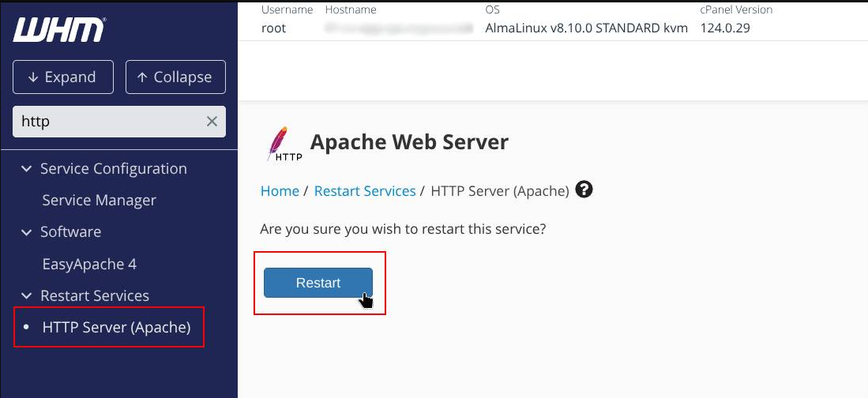Open EasyApache 4 in sidebar
Screen dimensions: 868x398
89,264
